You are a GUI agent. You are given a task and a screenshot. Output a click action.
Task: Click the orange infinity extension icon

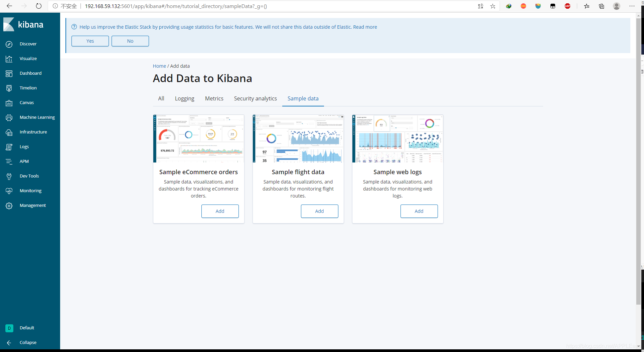tap(523, 6)
